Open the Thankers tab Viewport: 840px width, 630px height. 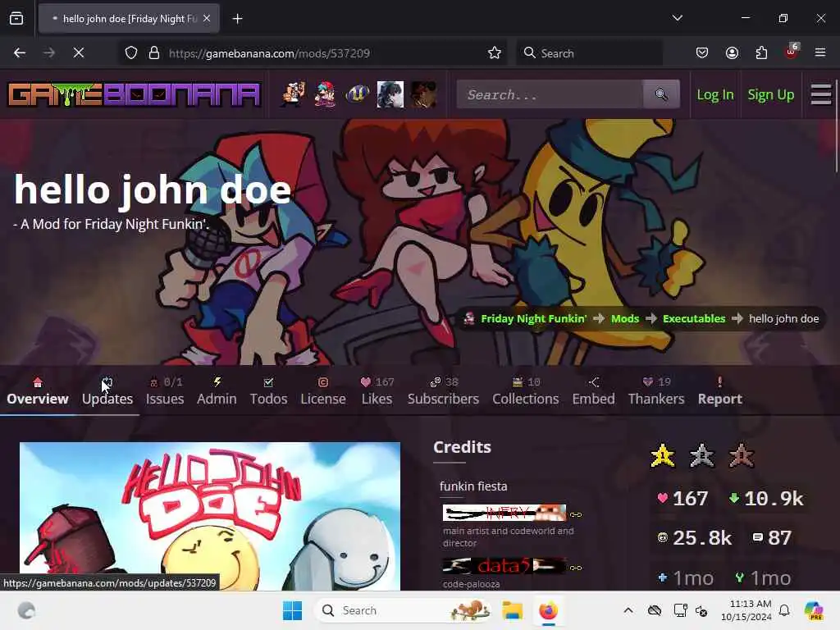point(656,392)
